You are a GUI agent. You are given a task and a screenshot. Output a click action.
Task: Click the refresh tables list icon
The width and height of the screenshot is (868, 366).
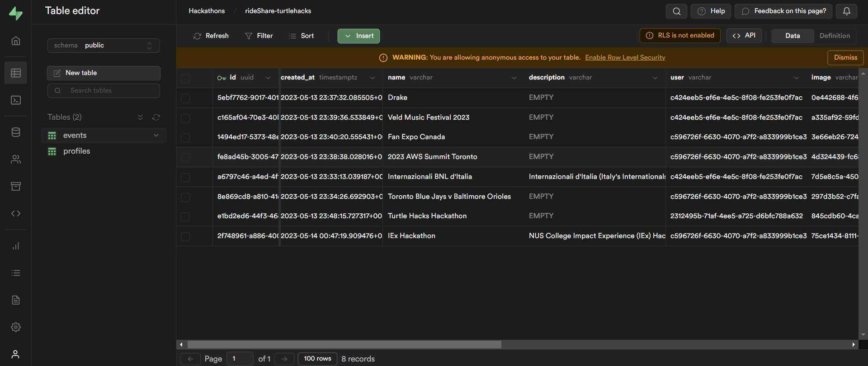pyautogui.click(x=156, y=117)
